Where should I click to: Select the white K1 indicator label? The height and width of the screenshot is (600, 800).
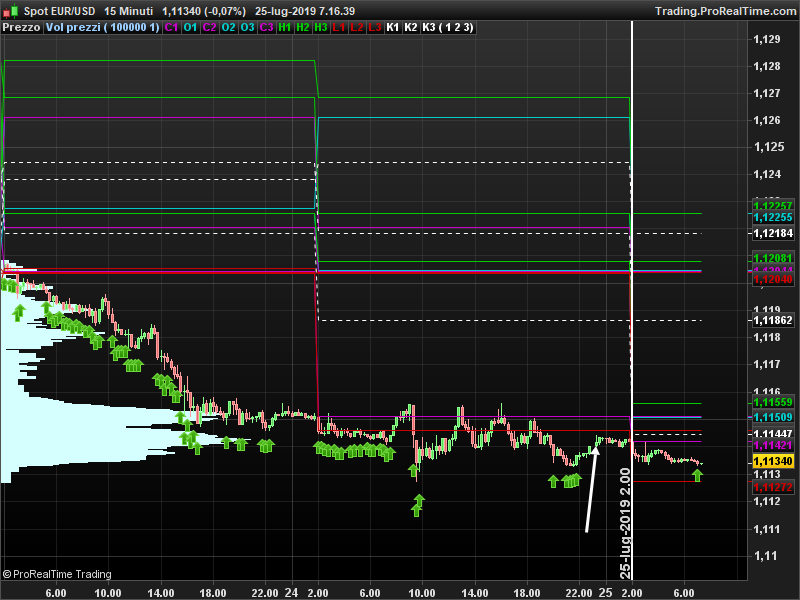pyautogui.click(x=392, y=28)
